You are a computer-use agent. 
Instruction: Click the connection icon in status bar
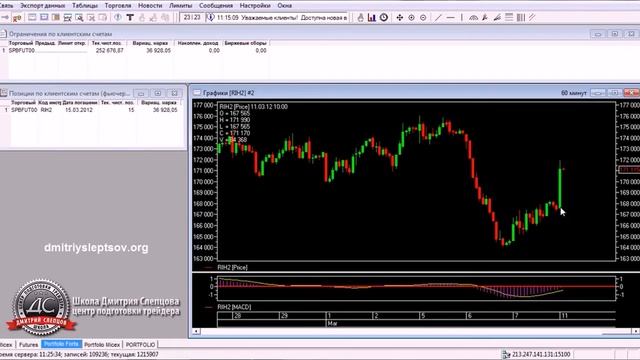[506, 354]
